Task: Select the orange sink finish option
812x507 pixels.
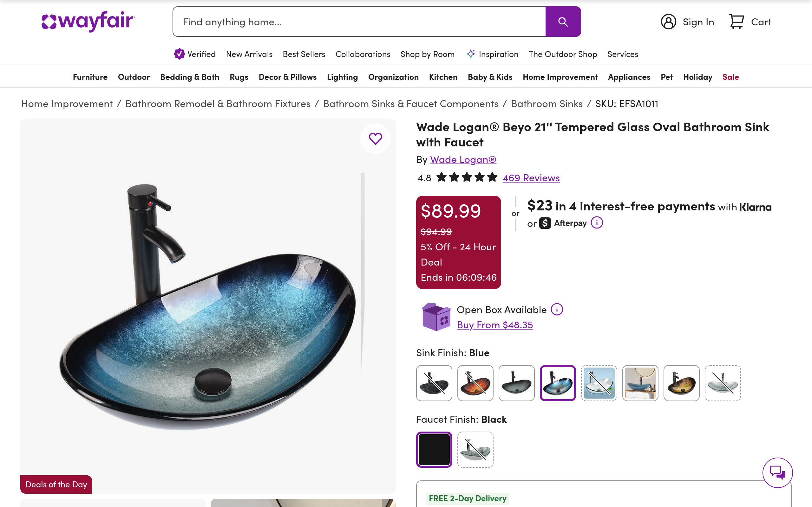Action: pos(475,383)
